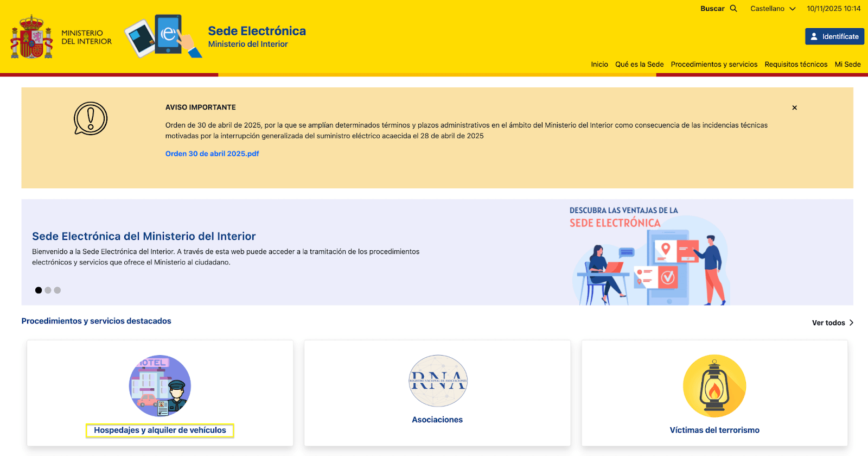The height and width of the screenshot is (456, 868).
Task: Open the RNA Asociaciones circular icon
Action: point(438,381)
